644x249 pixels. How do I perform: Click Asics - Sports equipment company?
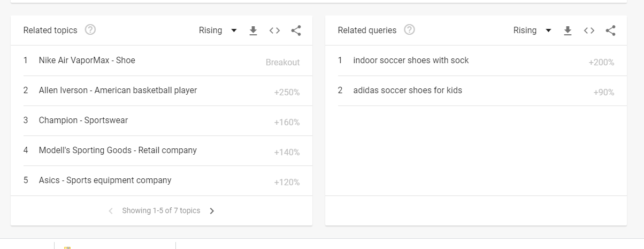click(105, 180)
